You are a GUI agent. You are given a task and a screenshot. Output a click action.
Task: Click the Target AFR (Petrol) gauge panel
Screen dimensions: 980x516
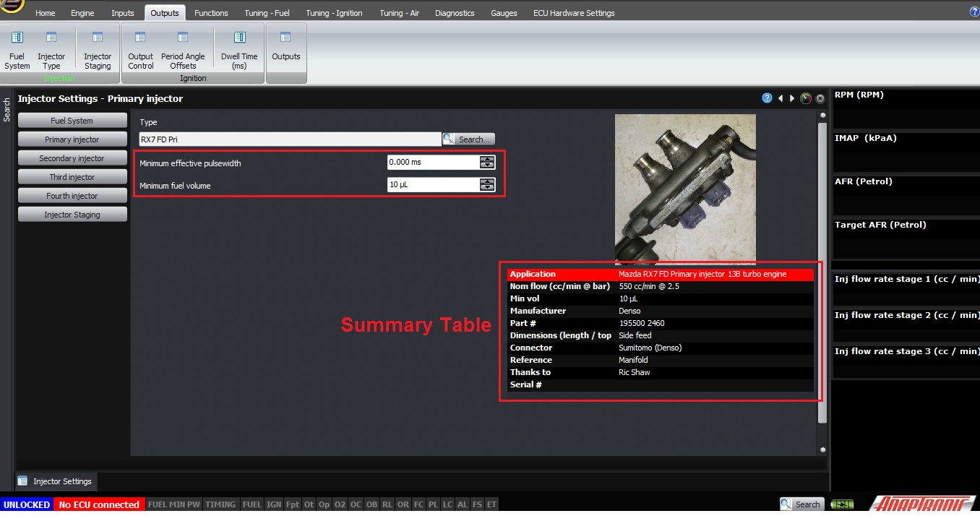pyautogui.click(x=906, y=238)
